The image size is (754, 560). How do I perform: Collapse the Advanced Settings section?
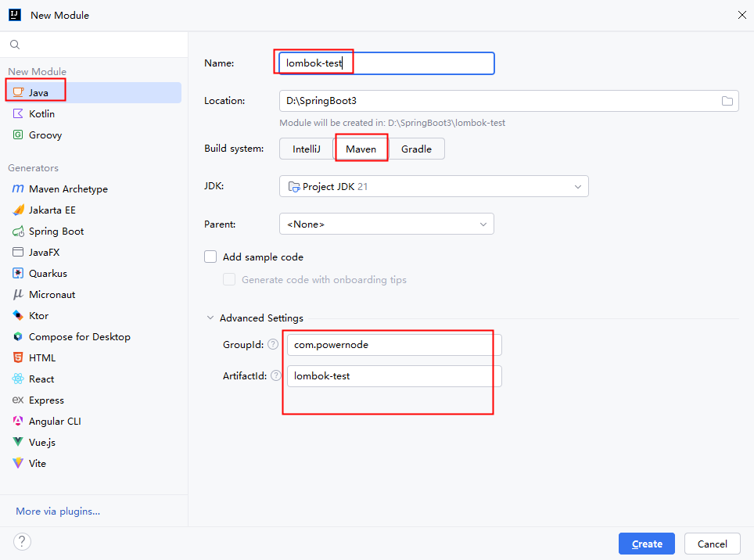point(210,318)
